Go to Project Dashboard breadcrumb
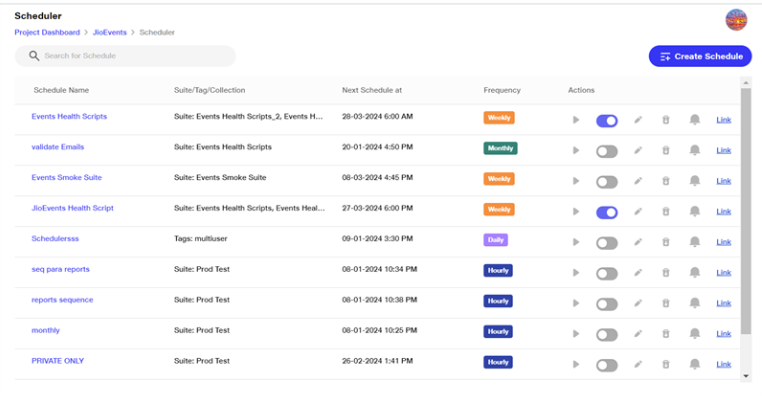This screenshot has width=762, height=396. pos(47,33)
